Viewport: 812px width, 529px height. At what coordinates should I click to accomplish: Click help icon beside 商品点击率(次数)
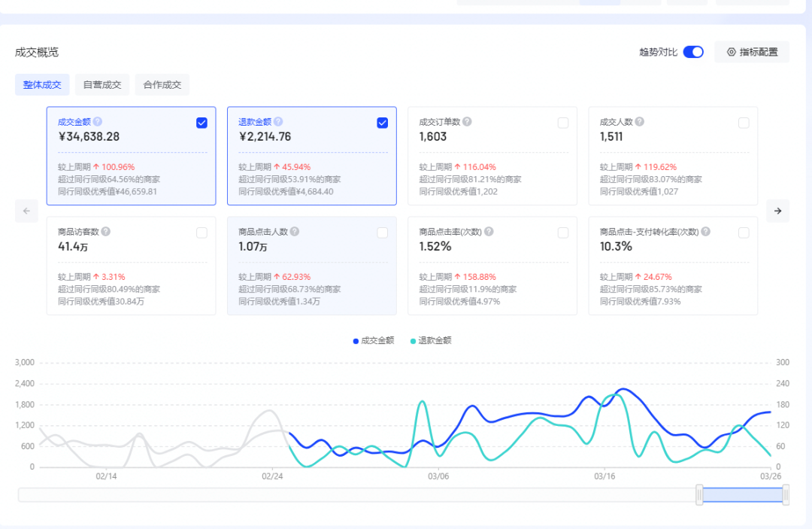coord(489,232)
